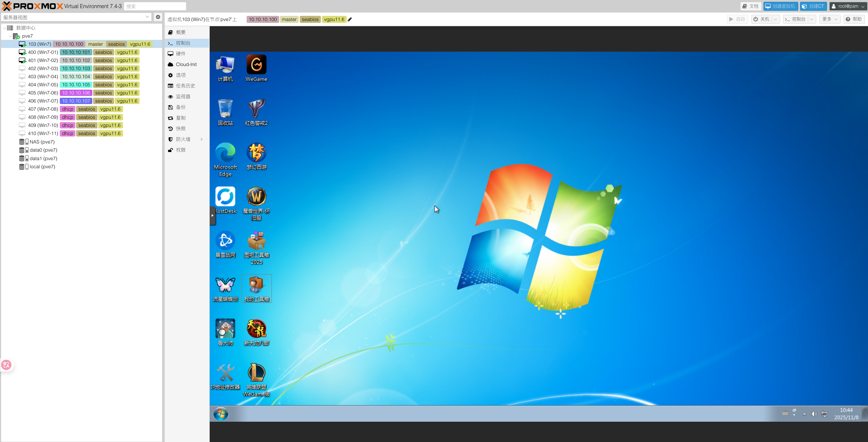Screen dimensions: 868x442
Task: Click the 创建CT button
Action: 813,6
